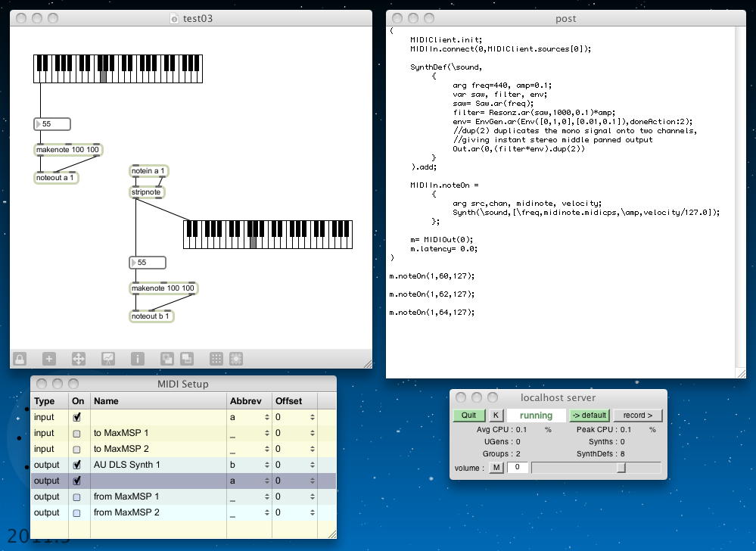This screenshot has width=756, height=551.
Task: Open Abbrev popup for AU DLS Synth 1
Action: pyautogui.click(x=266, y=465)
